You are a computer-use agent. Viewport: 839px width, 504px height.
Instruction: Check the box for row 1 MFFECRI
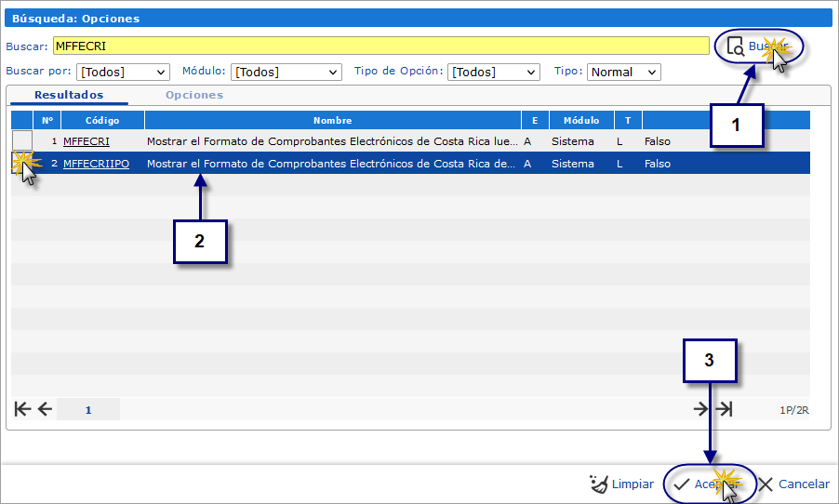pyautogui.click(x=21, y=141)
